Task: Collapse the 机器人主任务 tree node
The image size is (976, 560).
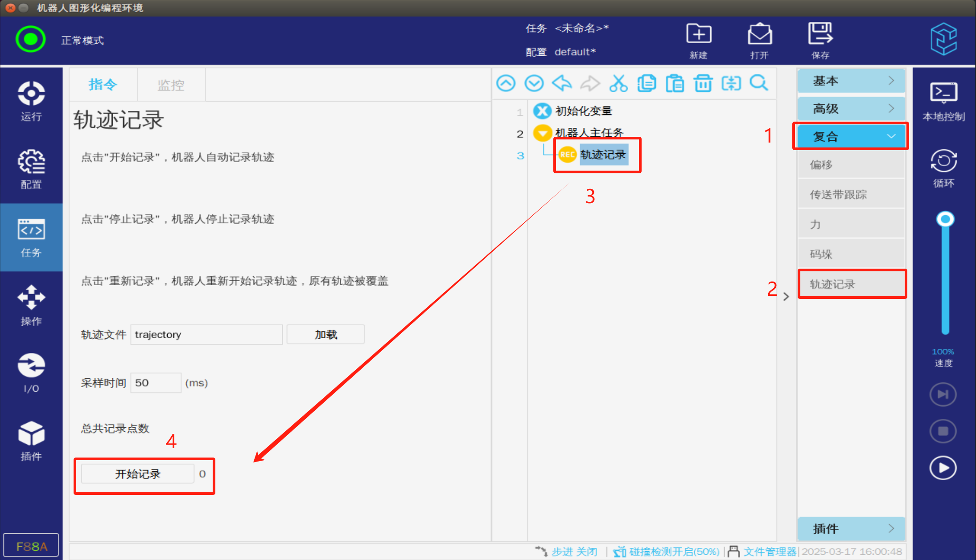Action: pos(543,133)
